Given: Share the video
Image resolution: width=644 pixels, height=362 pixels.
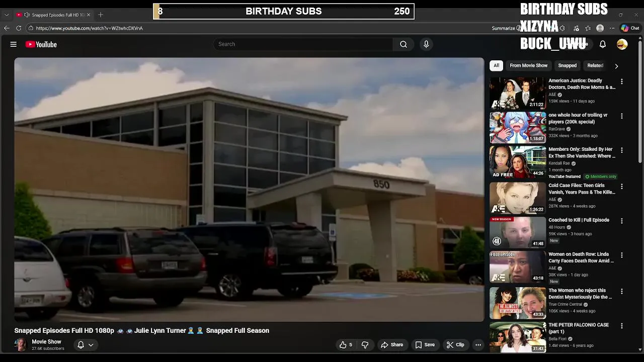Looking at the screenshot, I should [392, 345].
